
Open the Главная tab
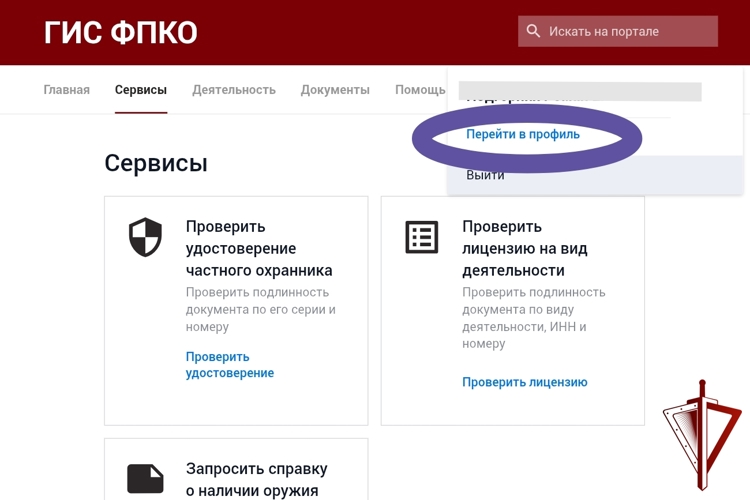[x=66, y=89]
